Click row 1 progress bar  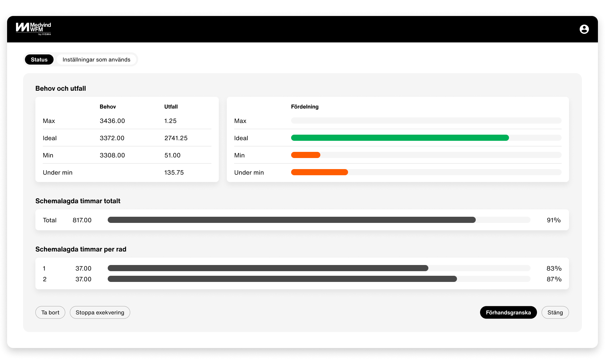[x=268, y=268]
